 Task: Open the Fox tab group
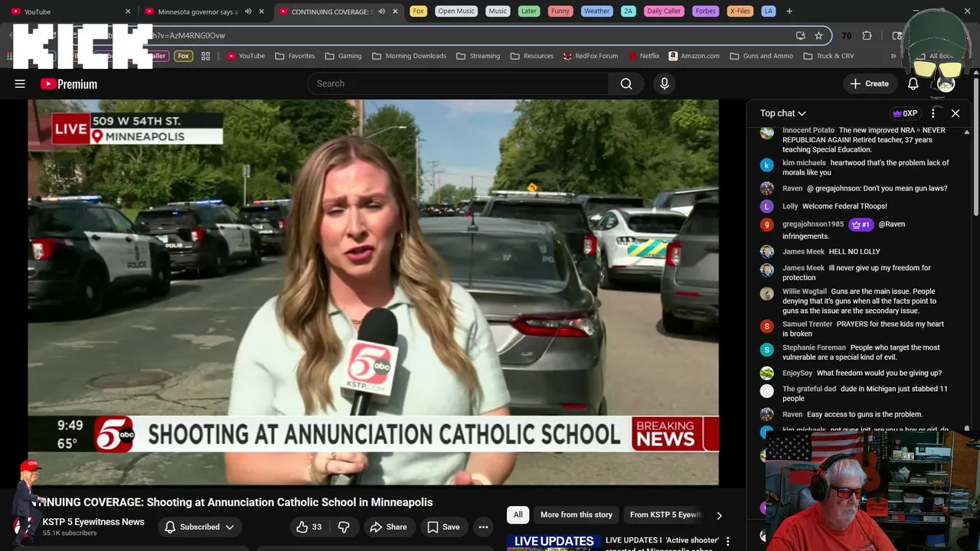click(x=418, y=11)
